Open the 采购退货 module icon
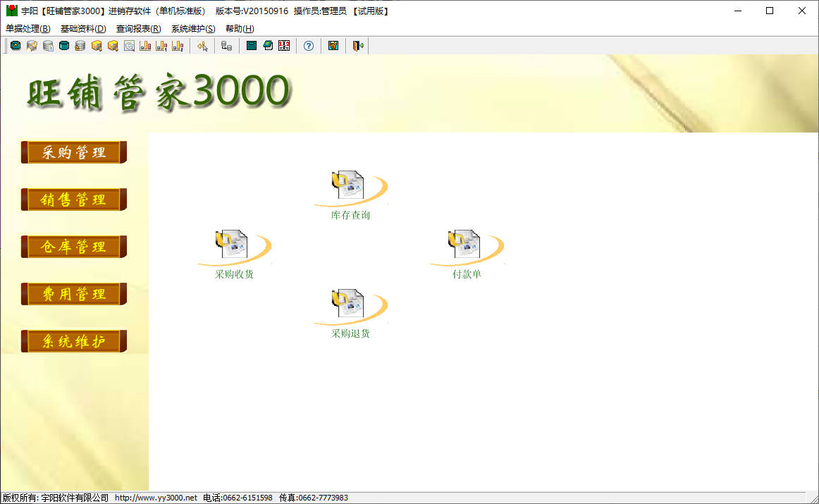This screenshot has height=504, width=819. pos(350,313)
